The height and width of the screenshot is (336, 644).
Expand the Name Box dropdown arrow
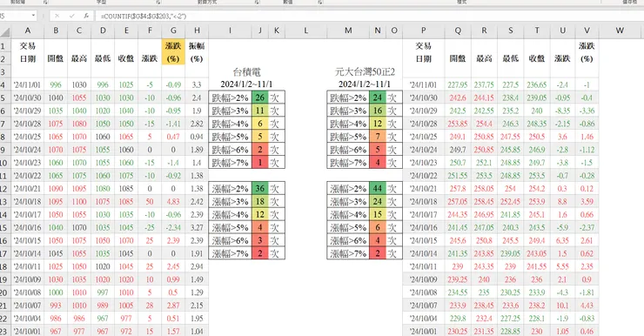33,16
